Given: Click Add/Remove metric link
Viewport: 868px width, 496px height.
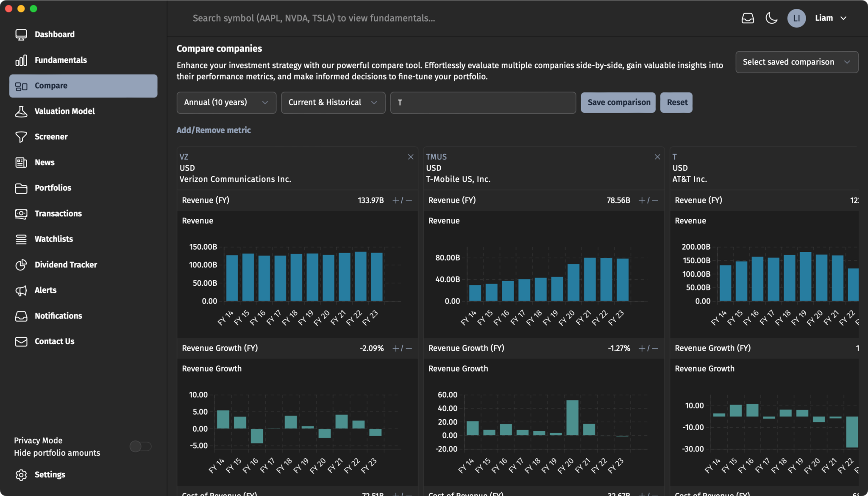Looking at the screenshot, I should (x=214, y=130).
